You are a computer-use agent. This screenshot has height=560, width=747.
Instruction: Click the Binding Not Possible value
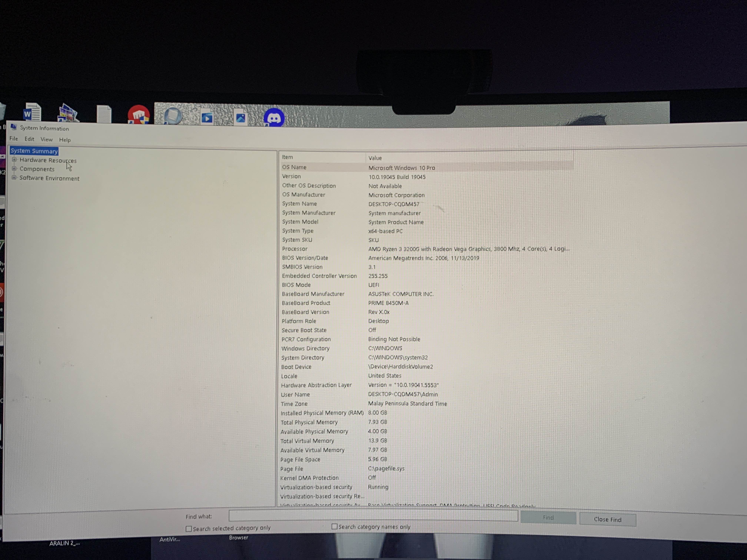coord(394,339)
